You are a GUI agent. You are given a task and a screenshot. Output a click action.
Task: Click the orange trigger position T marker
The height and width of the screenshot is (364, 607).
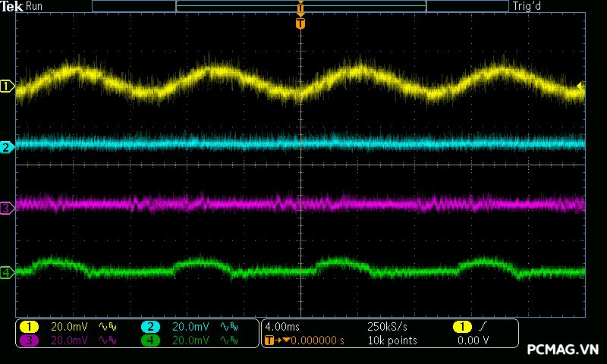(301, 24)
